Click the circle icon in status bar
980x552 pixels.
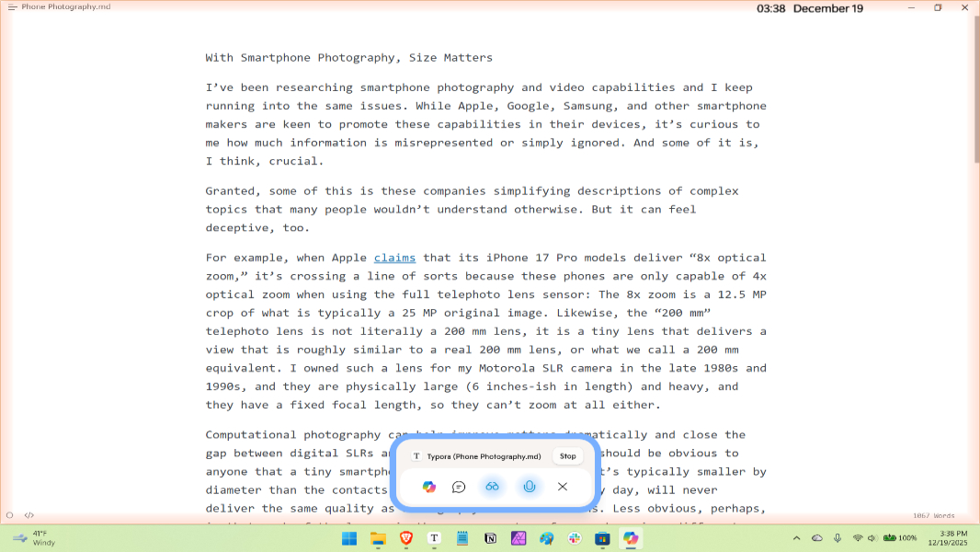[x=9, y=515]
